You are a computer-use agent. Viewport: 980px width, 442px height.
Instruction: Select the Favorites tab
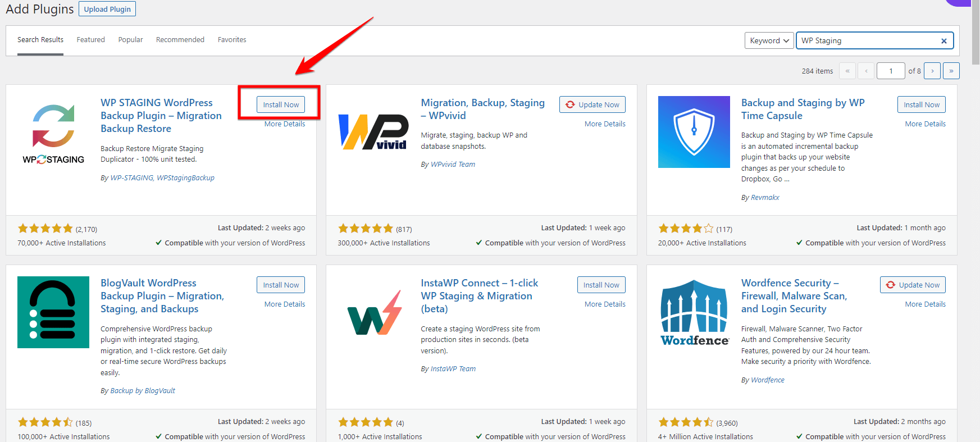click(232, 40)
